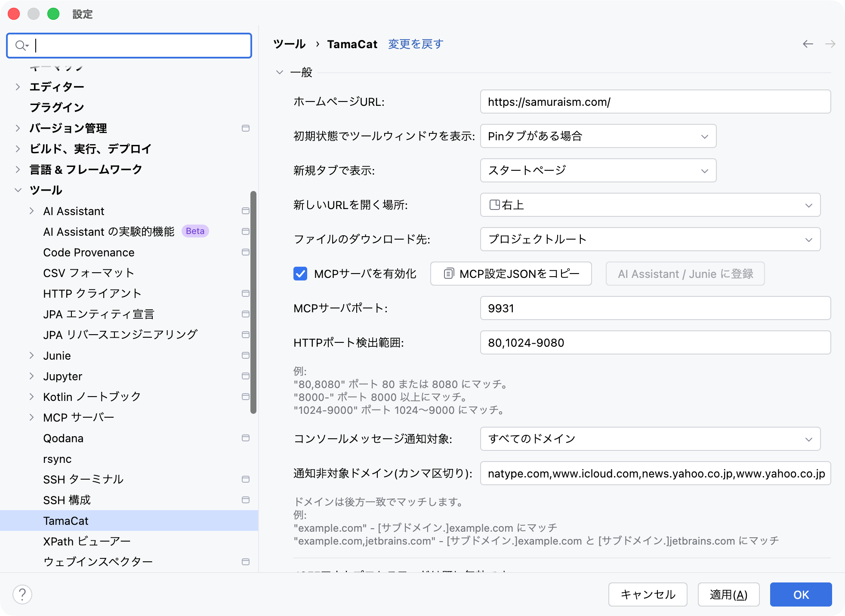The image size is (845, 616).
Task: Click project-level icon beside Qodana
Action: [x=246, y=438]
